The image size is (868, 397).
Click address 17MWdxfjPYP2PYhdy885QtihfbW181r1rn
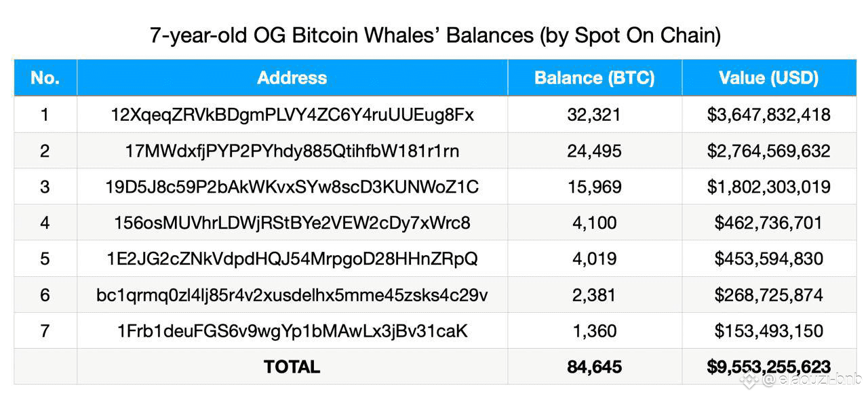click(x=292, y=151)
